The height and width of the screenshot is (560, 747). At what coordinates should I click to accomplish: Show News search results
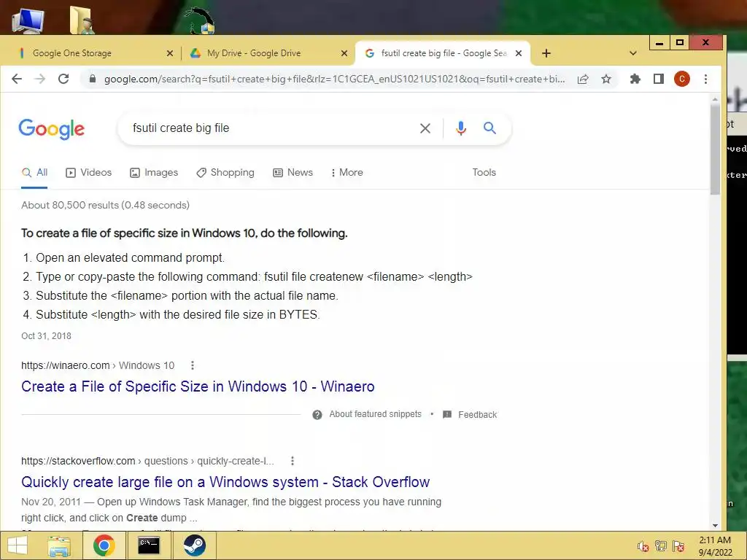pyautogui.click(x=293, y=172)
